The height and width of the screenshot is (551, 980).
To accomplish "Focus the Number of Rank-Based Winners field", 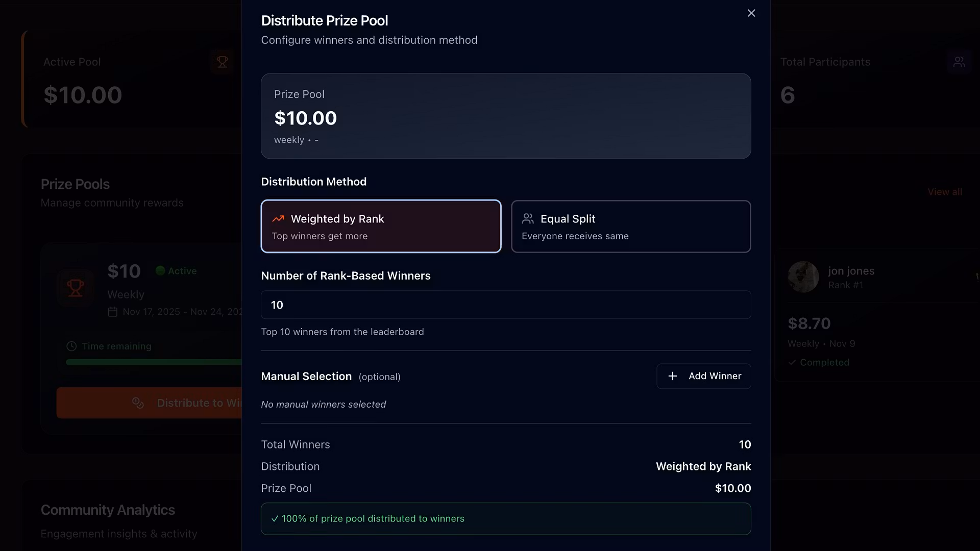I will click(505, 305).
